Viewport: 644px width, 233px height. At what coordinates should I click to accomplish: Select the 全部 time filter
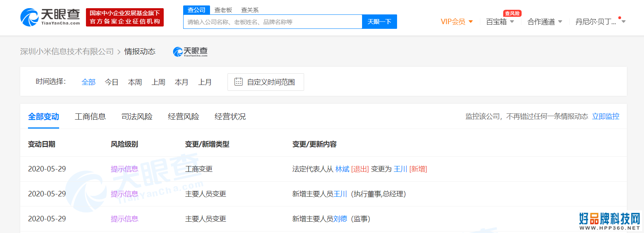89,82
